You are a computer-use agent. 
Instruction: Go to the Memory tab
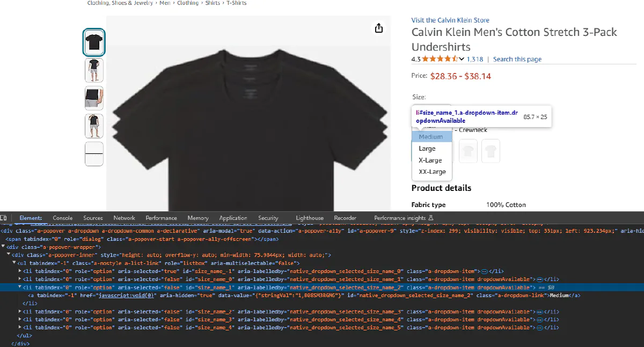[198, 218]
